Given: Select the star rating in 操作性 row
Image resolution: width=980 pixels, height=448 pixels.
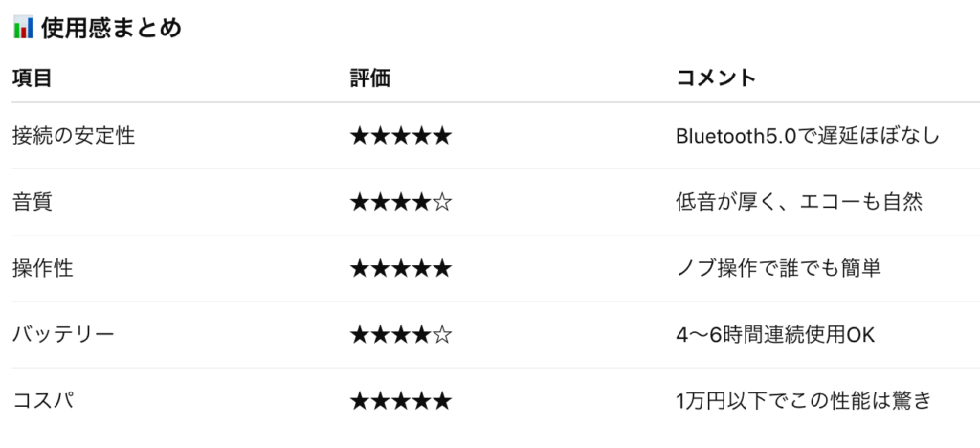Looking at the screenshot, I should (x=400, y=268).
